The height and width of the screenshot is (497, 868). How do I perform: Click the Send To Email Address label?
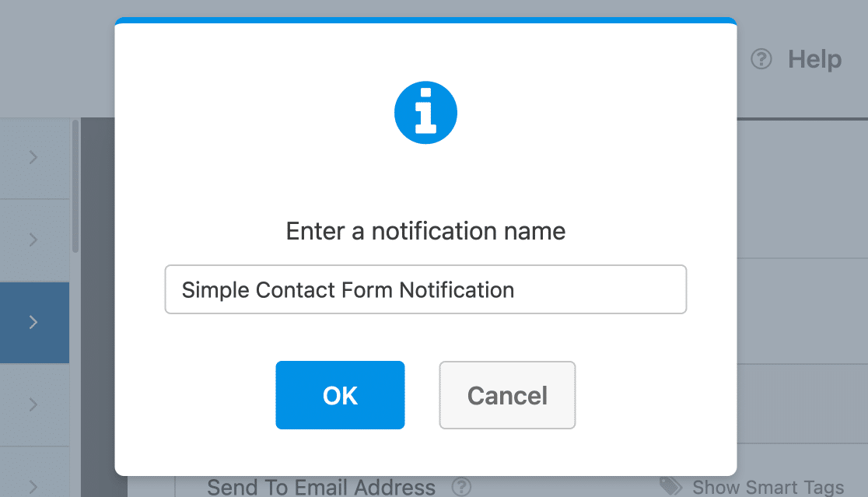point(321,488)
